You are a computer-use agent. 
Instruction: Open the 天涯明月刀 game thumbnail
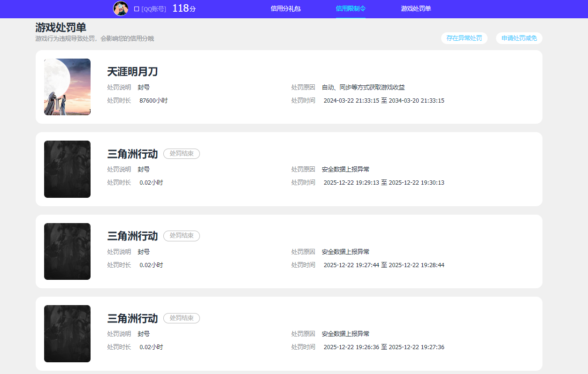pyautogui.click(x=67, y=87)
